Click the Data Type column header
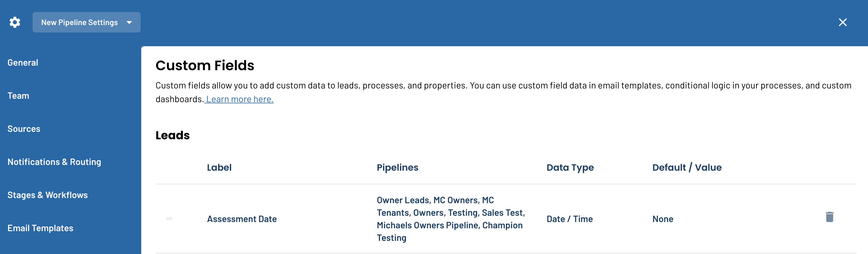The height and width of the screenshot is (254, 868). (570, 168)
